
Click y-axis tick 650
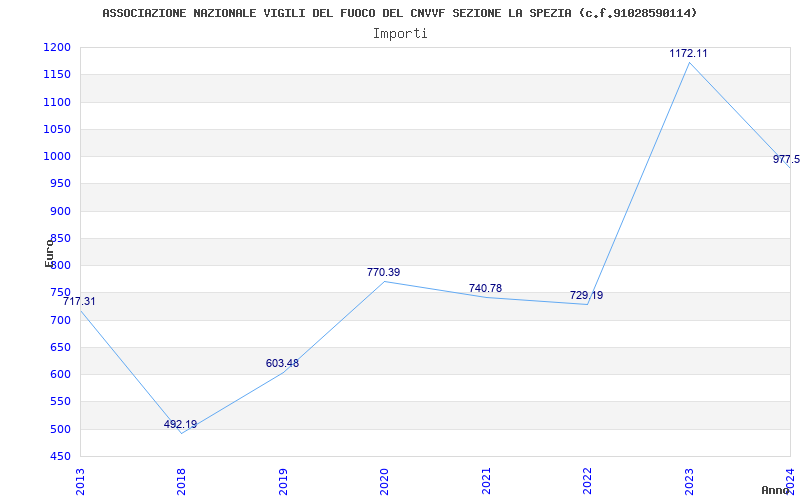tap(60, 347)
